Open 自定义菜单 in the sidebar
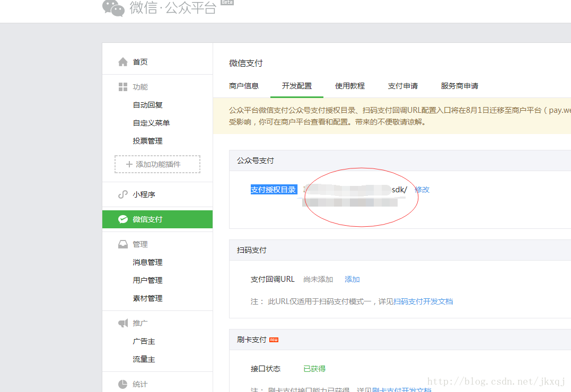 [151, 123]
